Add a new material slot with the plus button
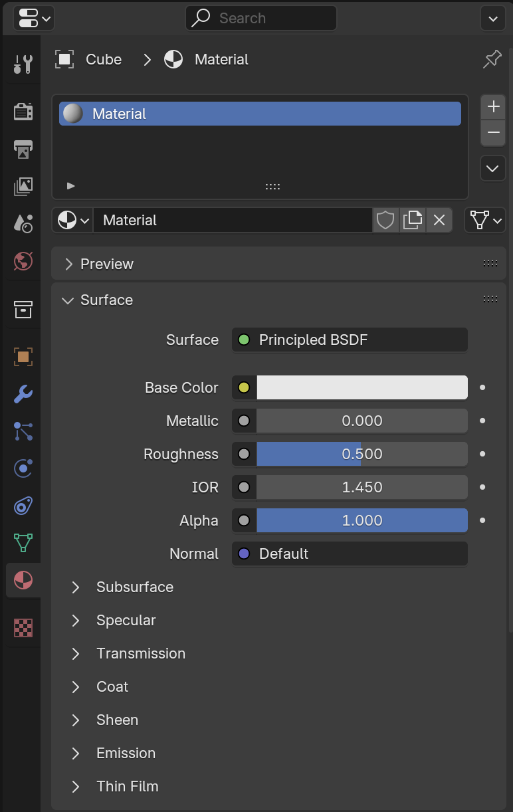The width and height of the screenshot is (513, 812). [x=493, y=106]
